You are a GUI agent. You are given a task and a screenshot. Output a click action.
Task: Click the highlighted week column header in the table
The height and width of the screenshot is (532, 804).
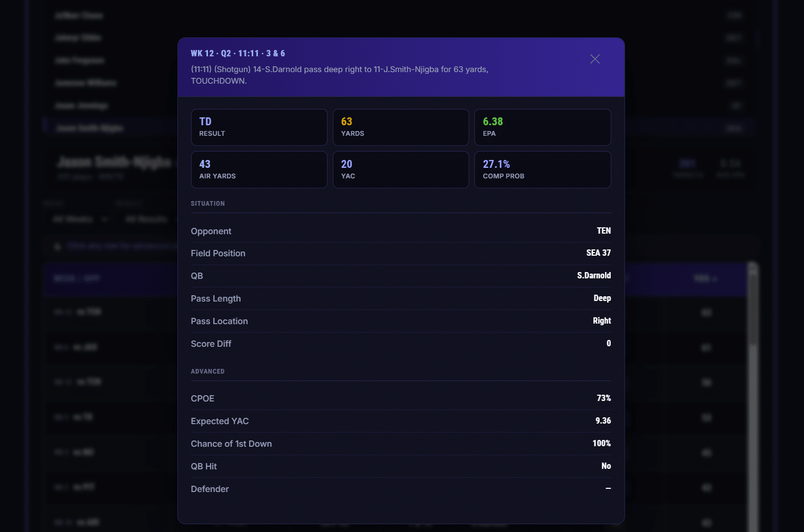[76, 278]
